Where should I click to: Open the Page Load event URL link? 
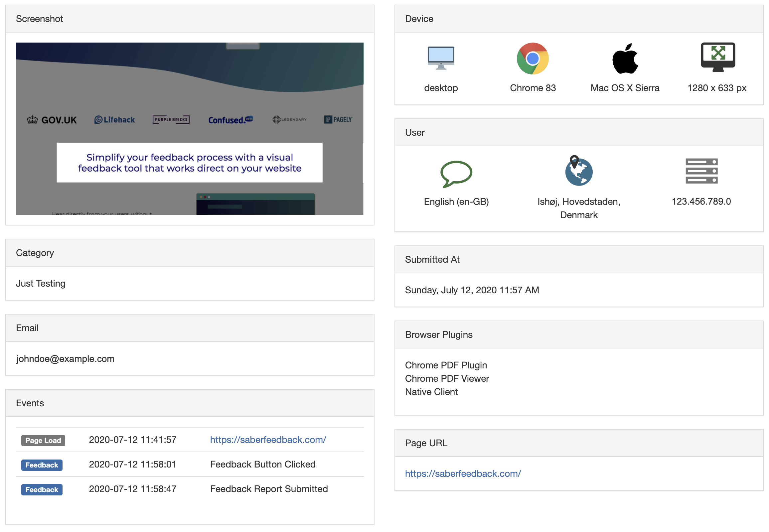click(x=268, y=440)
